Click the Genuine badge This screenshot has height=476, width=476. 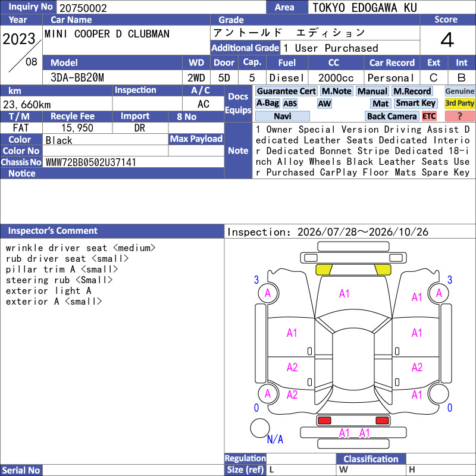[459, 91]
